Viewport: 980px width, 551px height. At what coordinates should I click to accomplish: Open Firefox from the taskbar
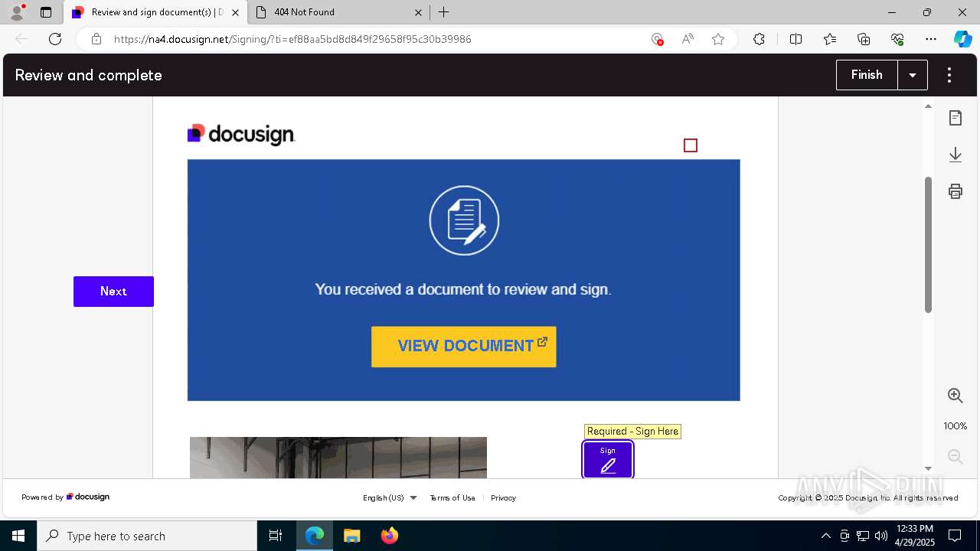point(389,536)
